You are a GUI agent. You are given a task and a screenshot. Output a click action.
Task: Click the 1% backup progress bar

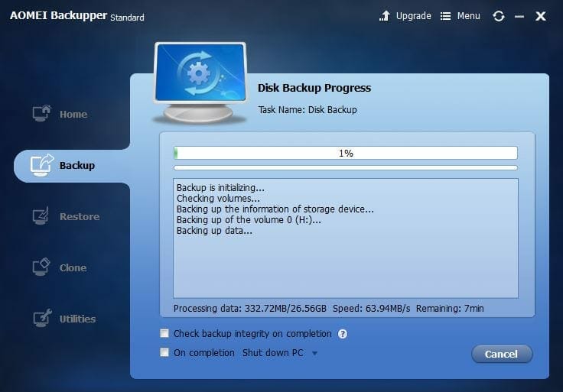[346, 153]
